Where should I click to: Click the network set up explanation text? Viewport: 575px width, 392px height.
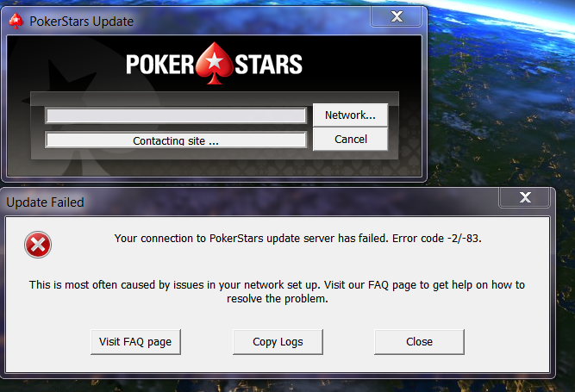278,291
